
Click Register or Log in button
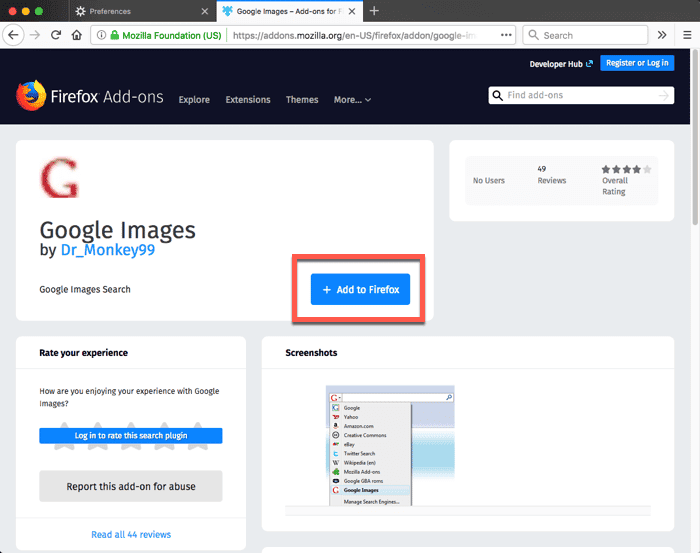tap(637, 63)
